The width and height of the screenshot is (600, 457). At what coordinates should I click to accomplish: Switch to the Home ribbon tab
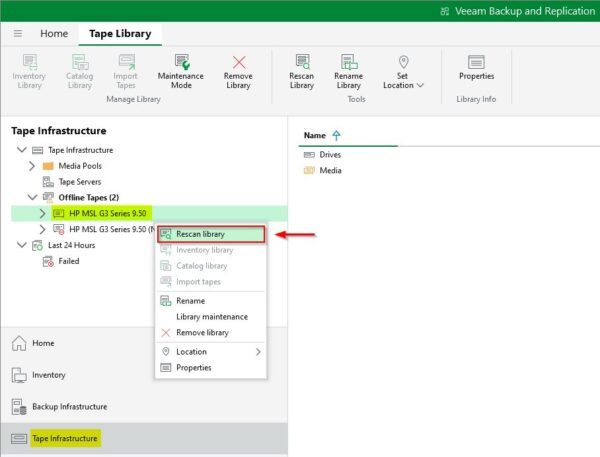[x=54, y=34]
